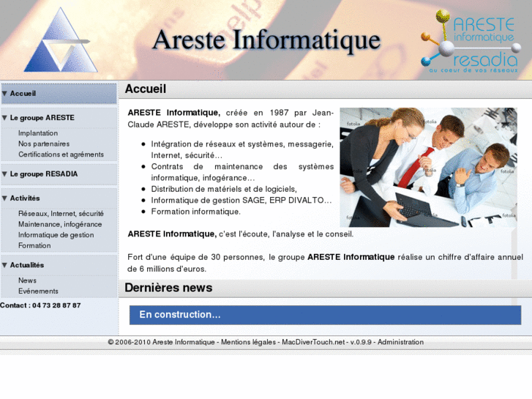This screenshot has height=399, width=532.
Task: Toggle the Le groupe RESADIA disclosure triangle
Action: pyautogui.click(x=4, y=174)
